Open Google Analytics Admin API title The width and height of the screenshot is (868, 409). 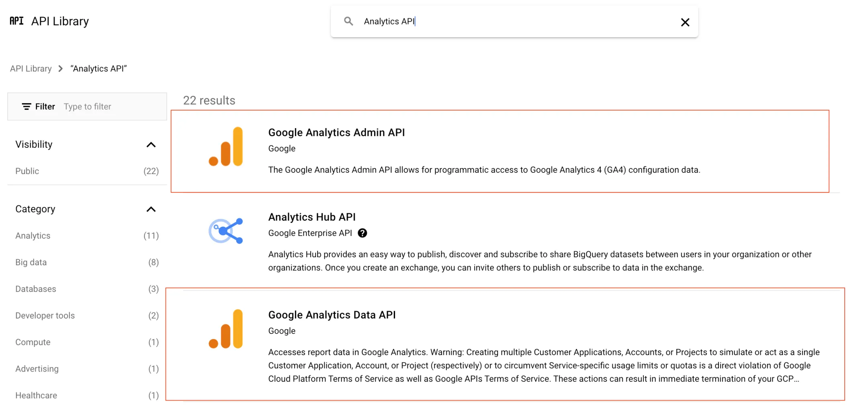[x=336, y=133]
